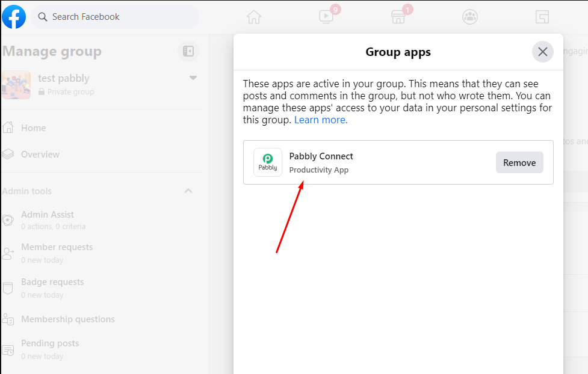Follow the Learn more link
Image resolution: width=588 pixels, height=374 pixels.
(x=321, y=120)
